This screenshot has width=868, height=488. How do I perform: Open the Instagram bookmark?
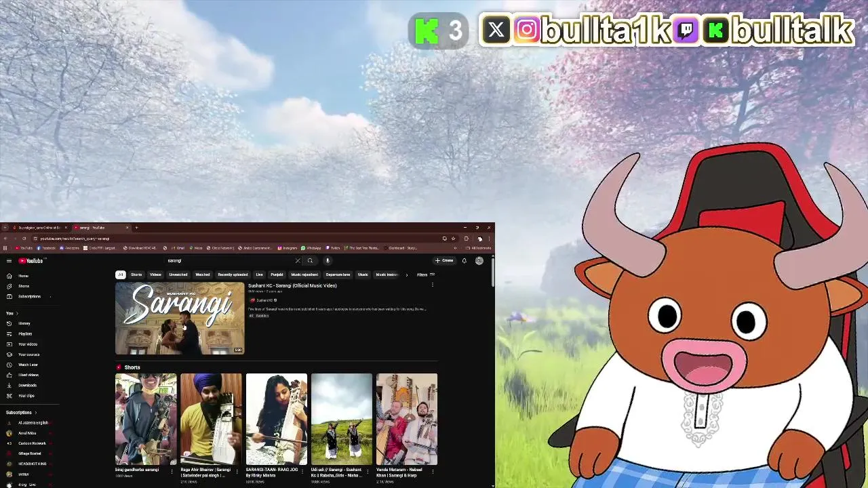287,248
